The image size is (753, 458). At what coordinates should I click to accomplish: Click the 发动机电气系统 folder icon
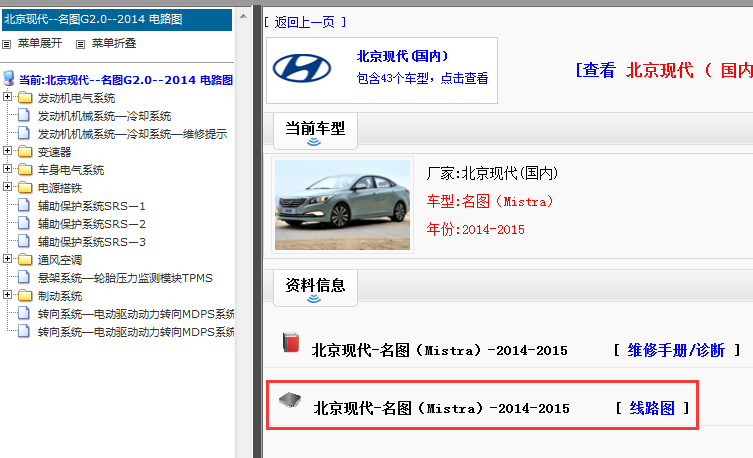25,98
